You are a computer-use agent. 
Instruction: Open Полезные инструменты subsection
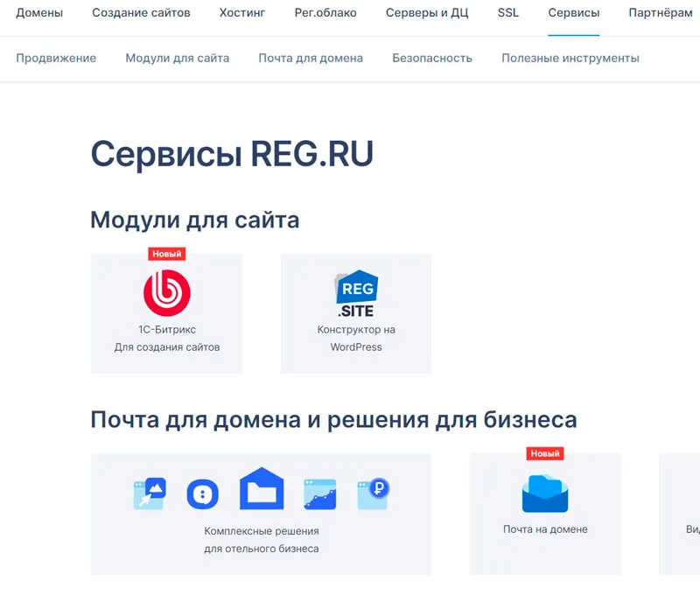pos(570,58)
